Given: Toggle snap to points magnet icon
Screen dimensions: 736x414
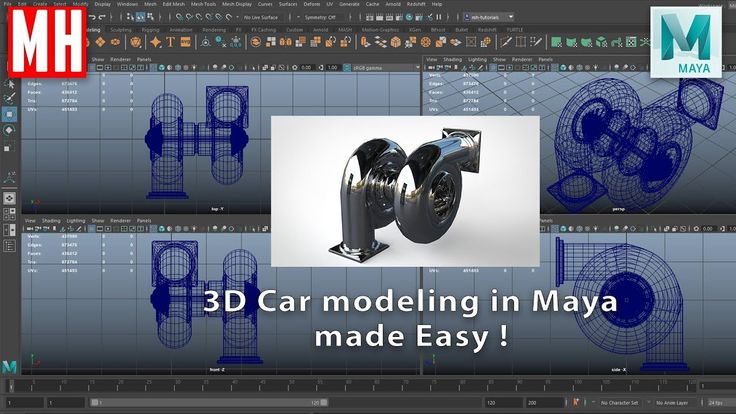Looking at the screenshot, I should pyautogui.click(x=199, y=17).
